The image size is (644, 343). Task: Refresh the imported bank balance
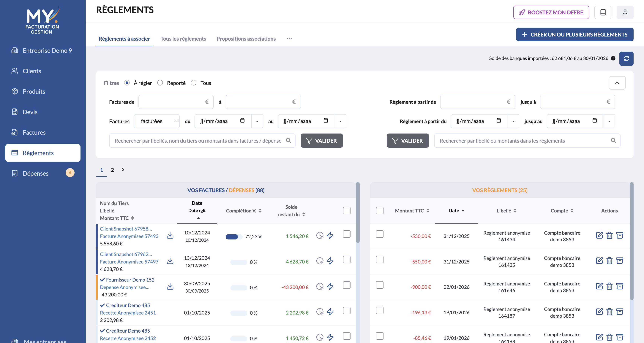(626, 58)
